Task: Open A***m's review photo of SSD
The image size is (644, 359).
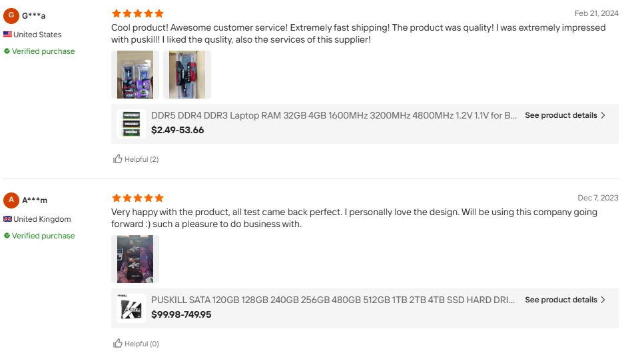Action: pyautogui.click(x=135, y=259)
